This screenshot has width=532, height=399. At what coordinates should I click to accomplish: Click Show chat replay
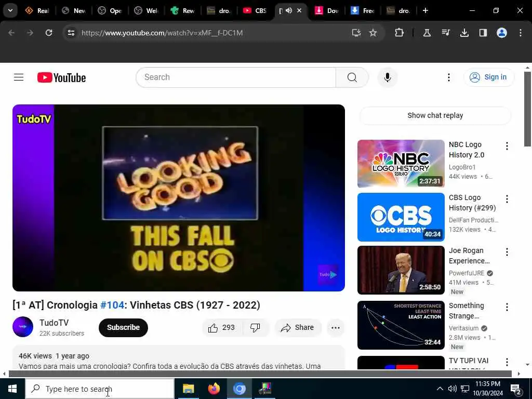[435, 115]
